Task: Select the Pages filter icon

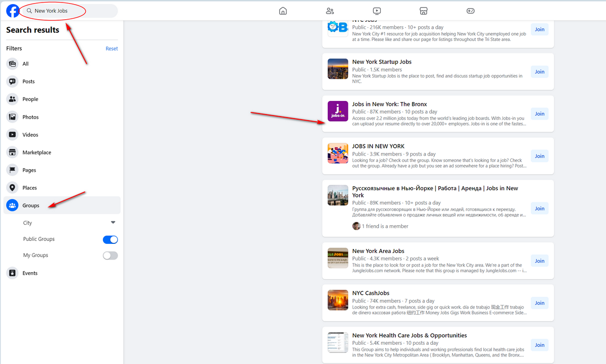Action: (12, 170)
